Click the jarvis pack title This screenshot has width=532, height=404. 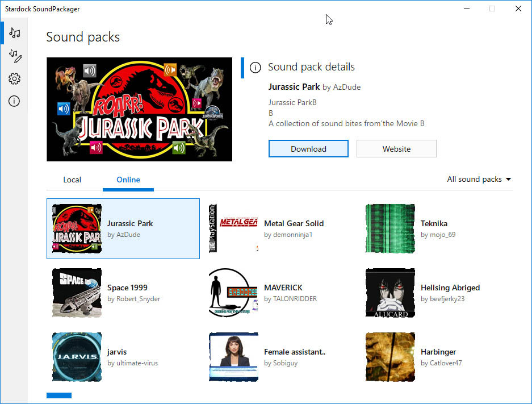(x=117, y=352)
